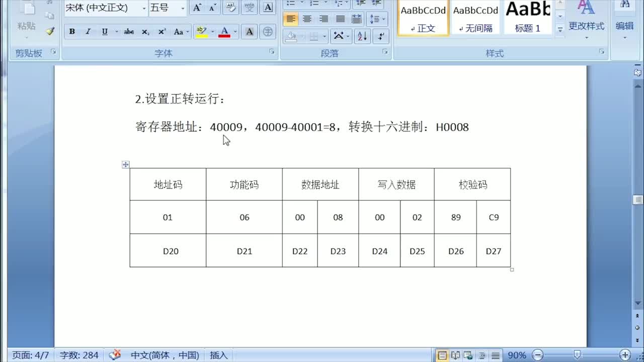Click the table move handle
The height and width of the screenshot is (362, 644).
pyautogui.click(x=126, y=164)
